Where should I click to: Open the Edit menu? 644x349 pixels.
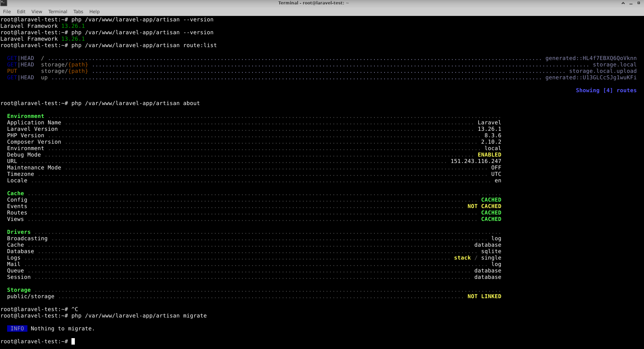[21, 12]
